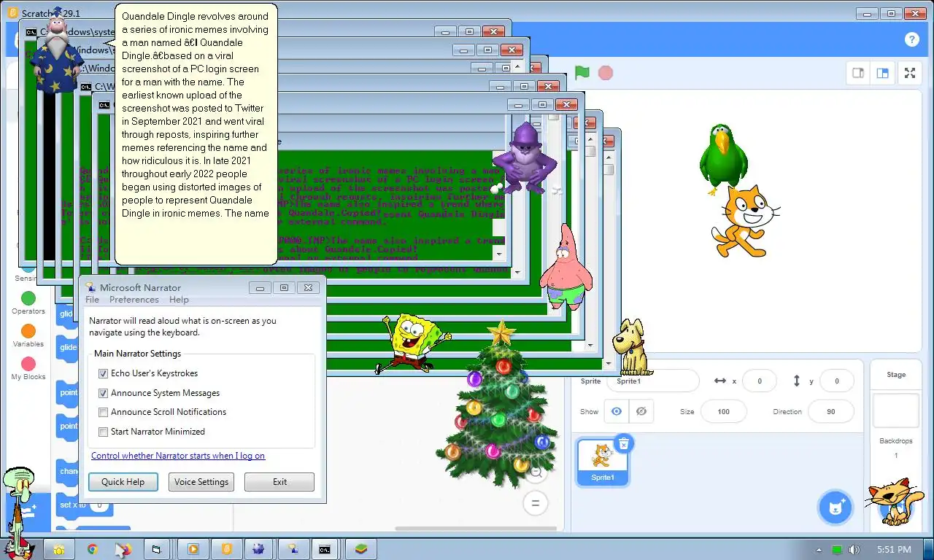This screenshot has height=560, width=934.
Task: Enable Start Narrator Minimized
Action: [103, 432]
